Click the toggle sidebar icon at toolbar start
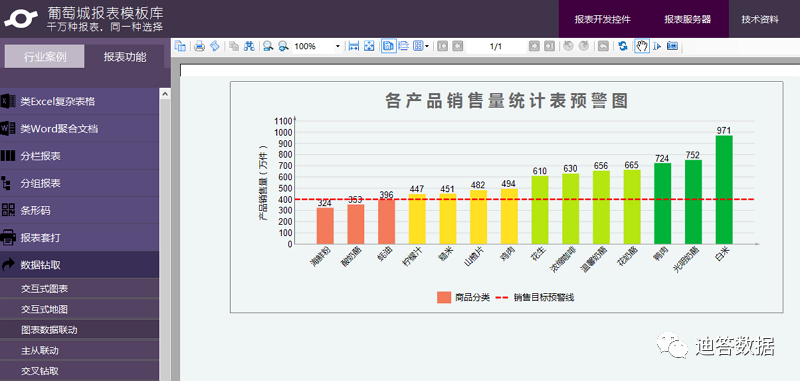 click(180, 46)
